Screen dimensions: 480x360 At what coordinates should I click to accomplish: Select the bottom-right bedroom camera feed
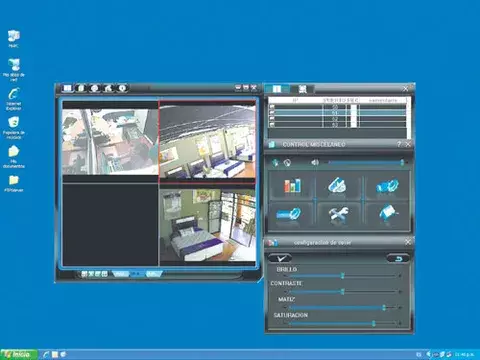click(208, 225)
